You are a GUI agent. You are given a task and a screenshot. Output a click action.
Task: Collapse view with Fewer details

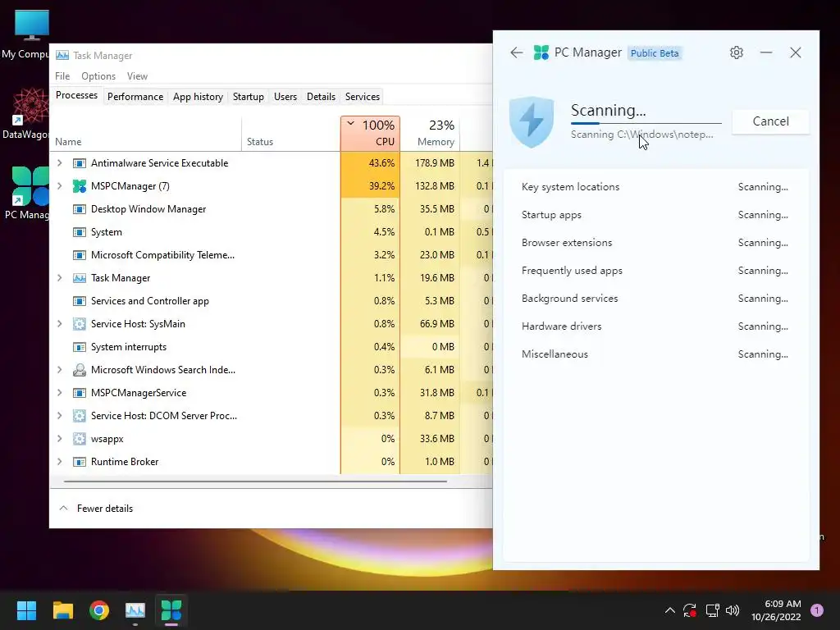[96, 509]
